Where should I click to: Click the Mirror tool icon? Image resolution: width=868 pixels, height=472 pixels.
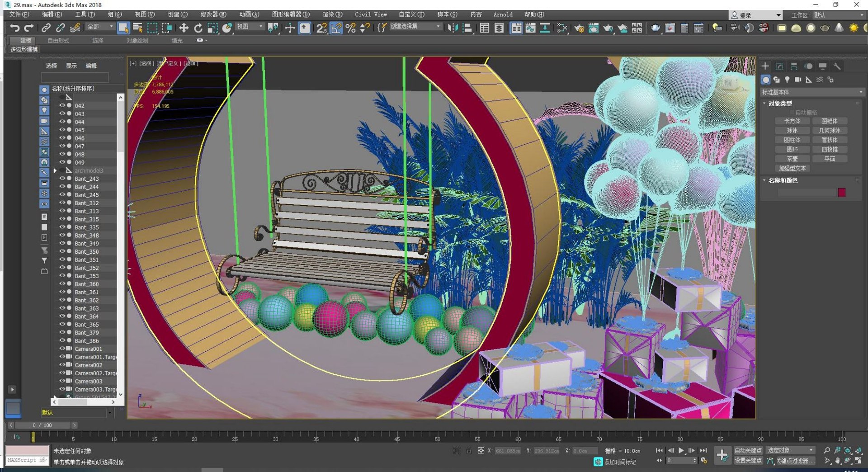452,28
